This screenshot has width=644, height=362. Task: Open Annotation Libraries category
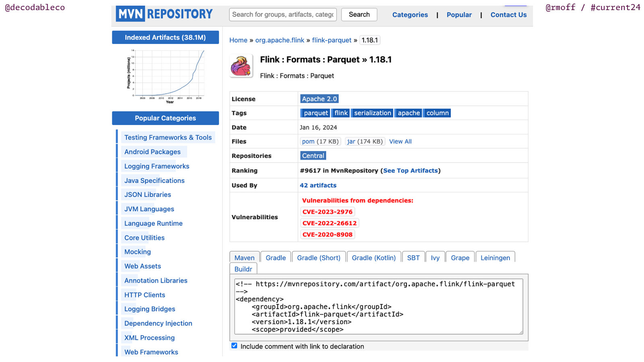(156, 281)
